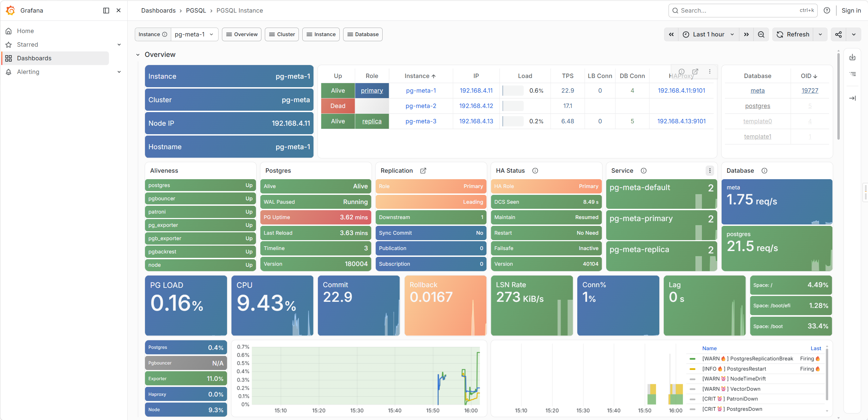Toggle PostgresRestart legend series
The image size is (868, 420).
click(734, 369)
